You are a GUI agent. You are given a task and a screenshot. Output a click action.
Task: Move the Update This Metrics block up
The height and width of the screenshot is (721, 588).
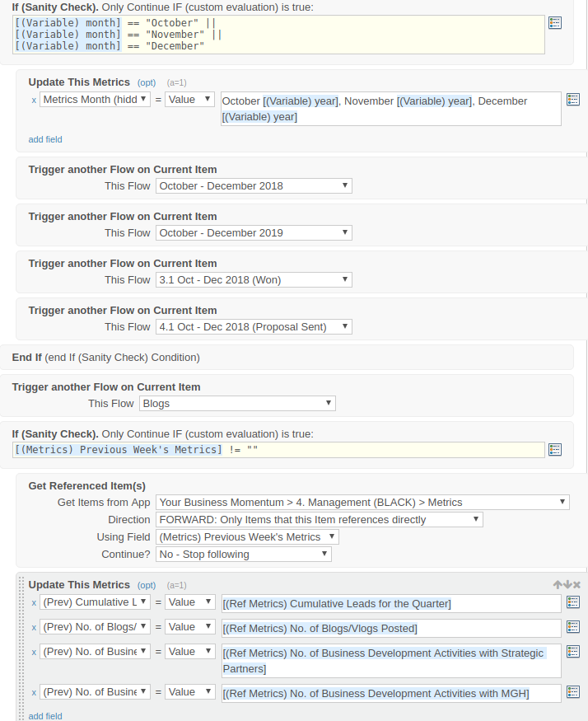(558, 584)
